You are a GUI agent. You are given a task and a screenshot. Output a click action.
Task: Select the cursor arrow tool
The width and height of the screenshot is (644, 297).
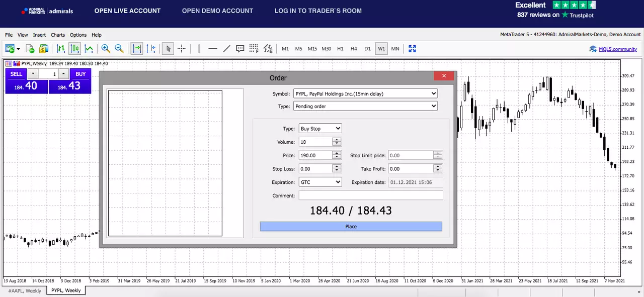168,49
